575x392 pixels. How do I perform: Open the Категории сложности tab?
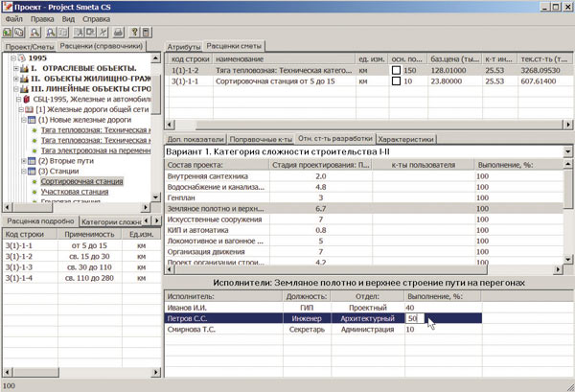click(x=111, y=221)
